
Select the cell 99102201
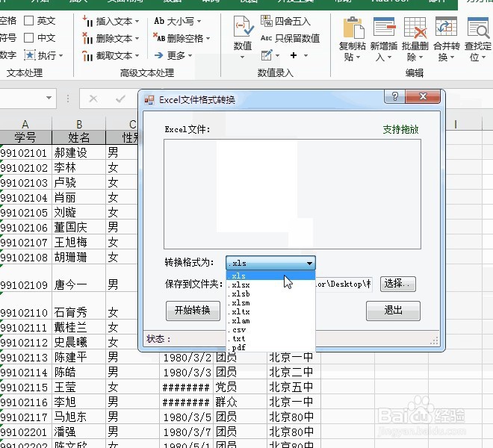25,432
